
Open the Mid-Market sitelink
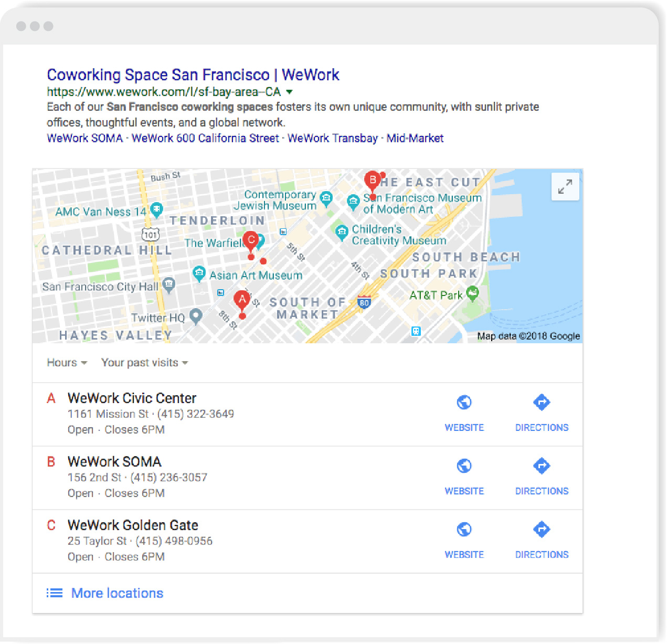(415, 139)
